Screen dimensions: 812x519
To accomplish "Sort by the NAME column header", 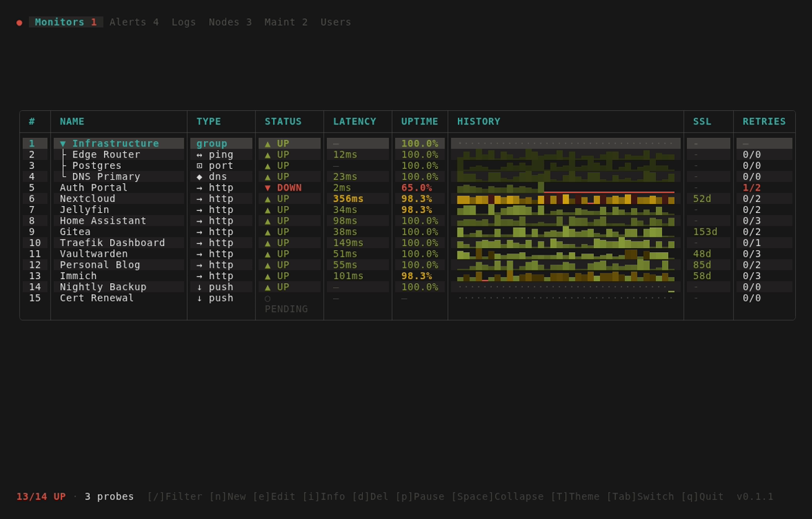I will click(x=72, y=122).
